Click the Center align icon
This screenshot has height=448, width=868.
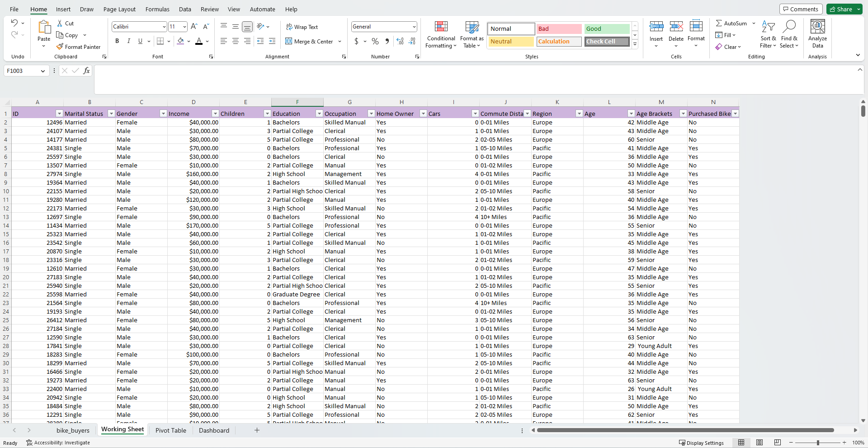click(x=236, y=41)
